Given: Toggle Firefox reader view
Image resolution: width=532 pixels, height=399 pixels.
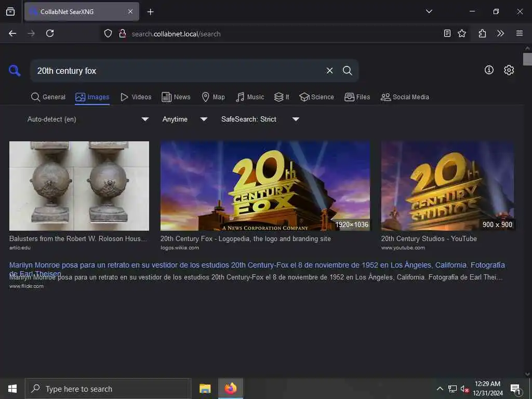Looking at the screenshot, I should [x=447, y=33].
